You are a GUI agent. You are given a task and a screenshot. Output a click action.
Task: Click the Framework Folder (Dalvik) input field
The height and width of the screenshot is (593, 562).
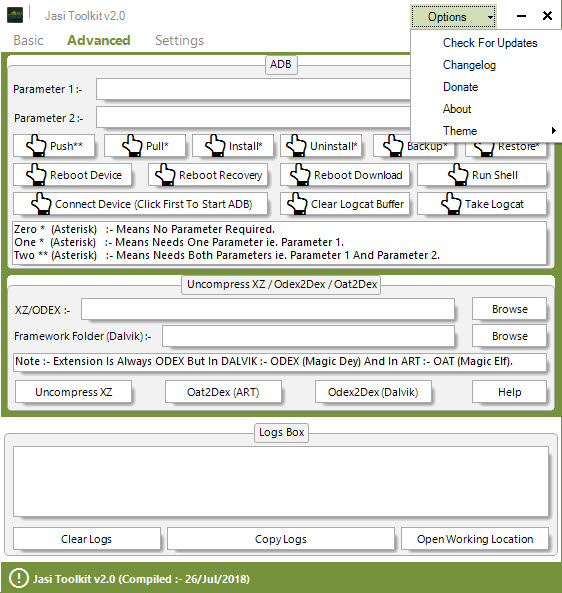click(x=308, y=336)
